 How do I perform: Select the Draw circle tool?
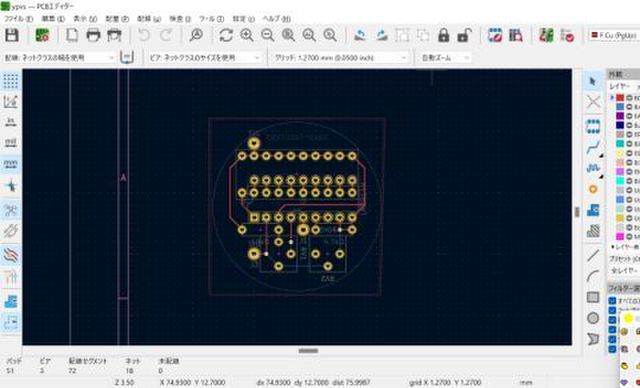click(593, 318)
